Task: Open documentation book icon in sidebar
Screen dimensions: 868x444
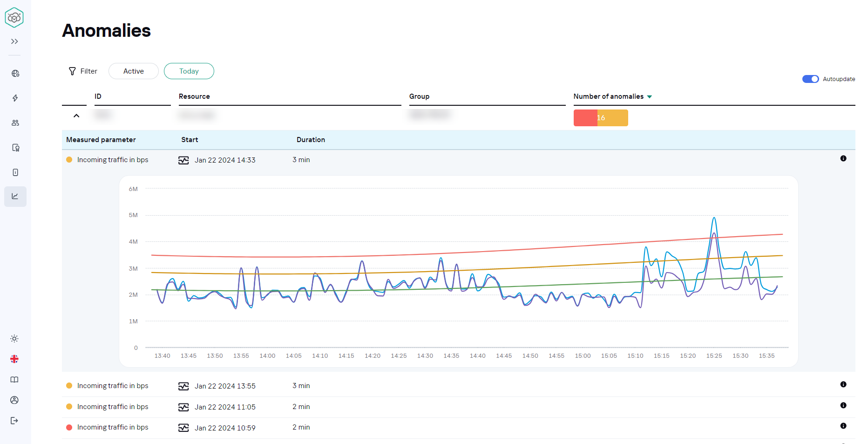Action: pos(14,380)
